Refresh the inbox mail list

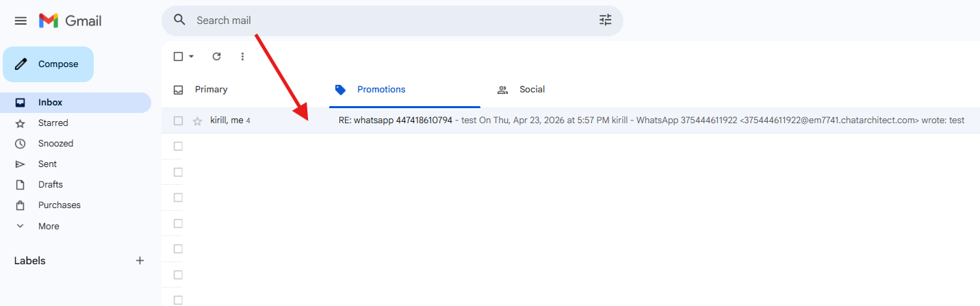[x=216, y=57]
